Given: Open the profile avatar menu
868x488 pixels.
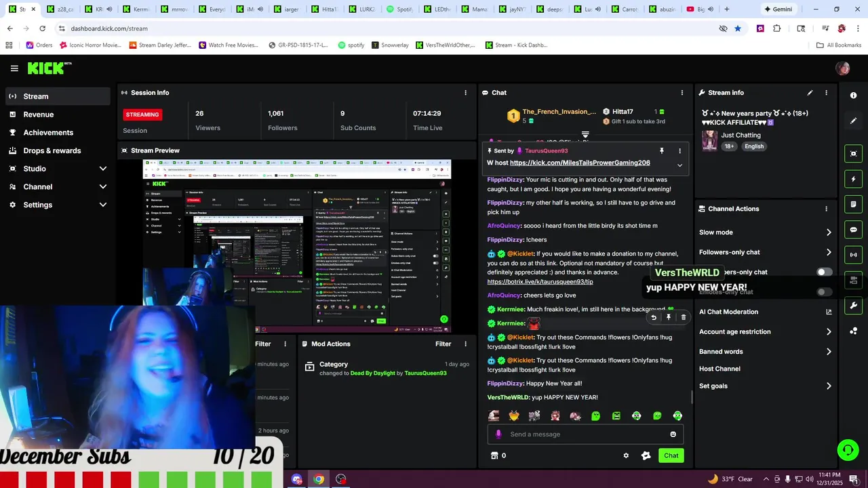Looking at the screenshot, I should point(843,68).
